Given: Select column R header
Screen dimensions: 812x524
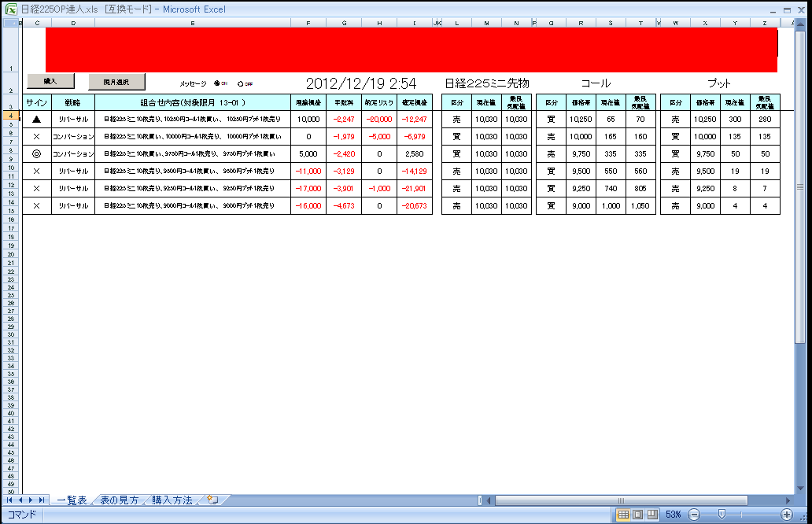Looking at the screenshot, I should pos(581,23).
